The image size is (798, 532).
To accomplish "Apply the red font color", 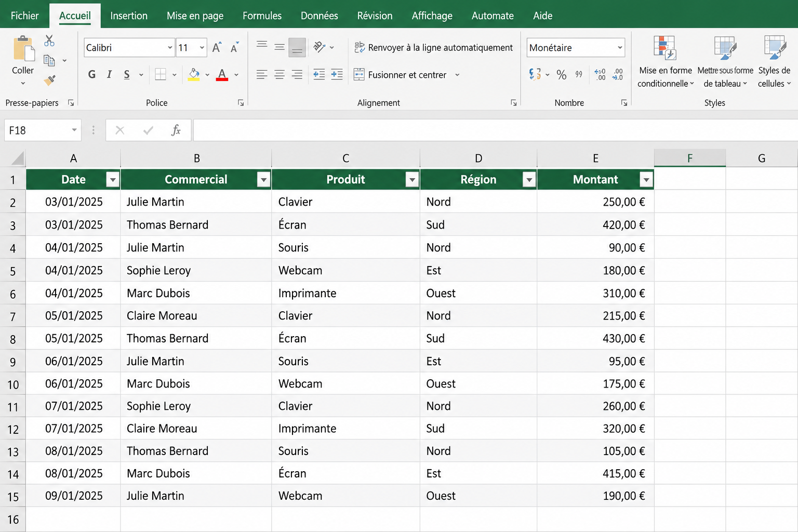I will (x=222, y=75).
